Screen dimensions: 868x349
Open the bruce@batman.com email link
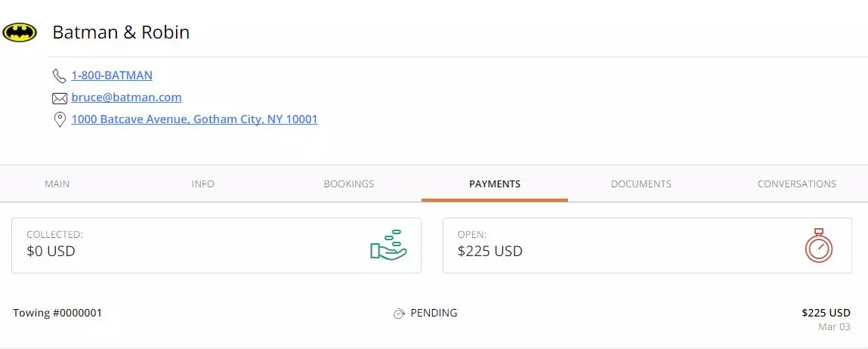(126, 97)
